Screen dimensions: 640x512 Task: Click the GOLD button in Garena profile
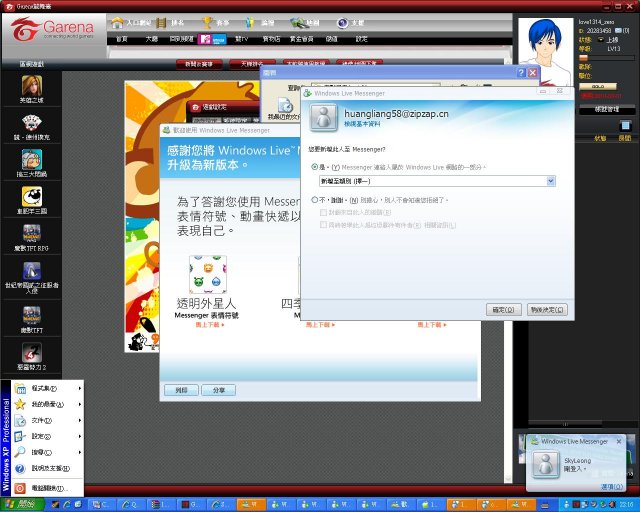tap(598, 87)
